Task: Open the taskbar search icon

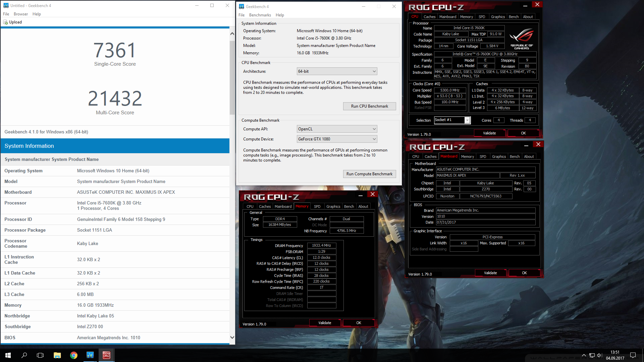Action: pos(24,355)
